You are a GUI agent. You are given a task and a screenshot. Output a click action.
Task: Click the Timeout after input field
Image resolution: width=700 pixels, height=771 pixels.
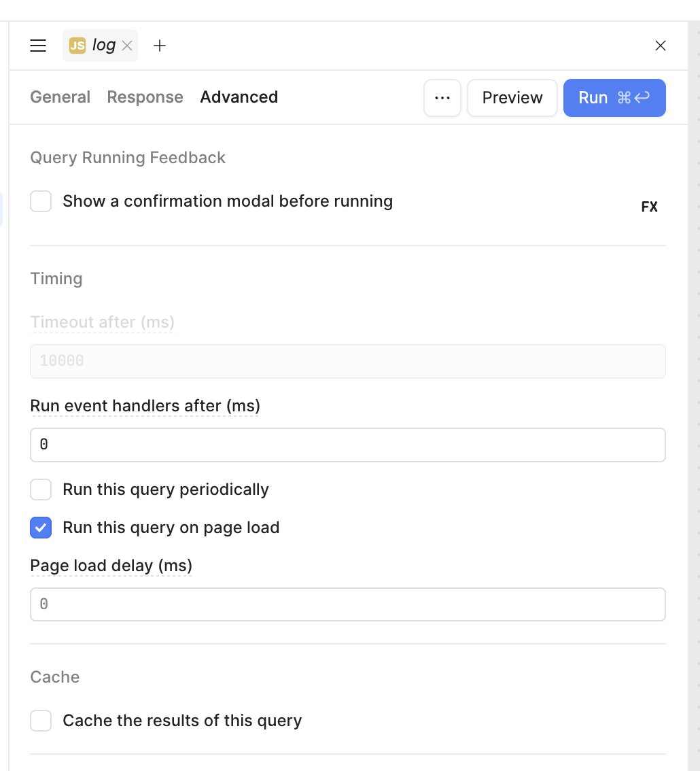[x=347, y=361]
